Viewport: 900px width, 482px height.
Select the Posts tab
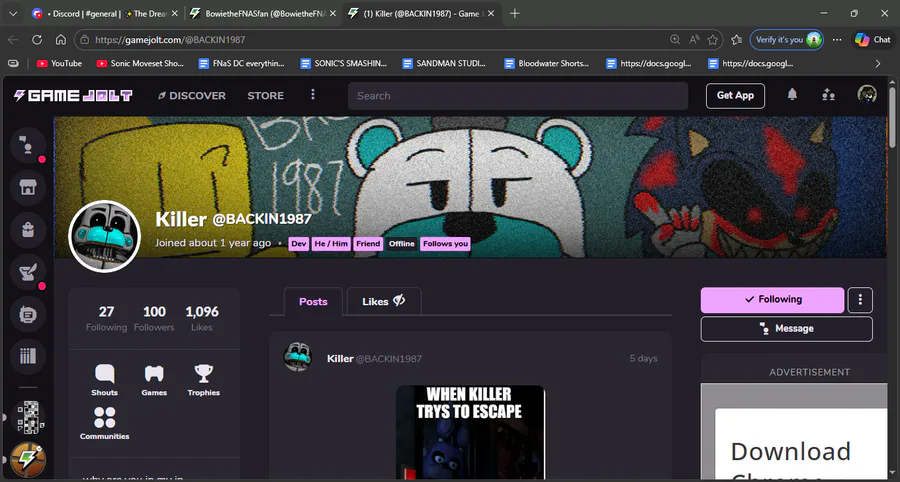(313, 302)
